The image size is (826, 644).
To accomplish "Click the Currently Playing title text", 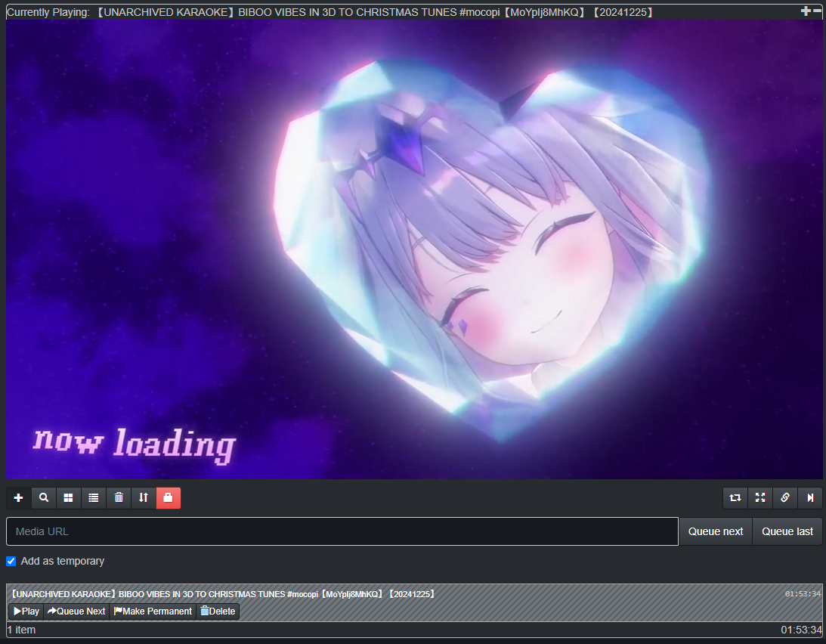I will click(x=329, y=12).
